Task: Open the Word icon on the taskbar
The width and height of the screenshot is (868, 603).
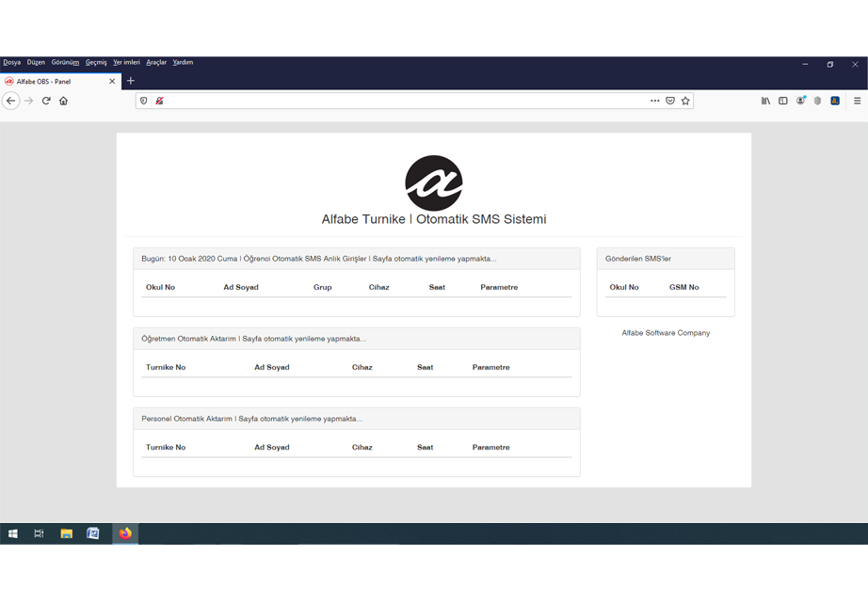Action: tap(93, 533)
